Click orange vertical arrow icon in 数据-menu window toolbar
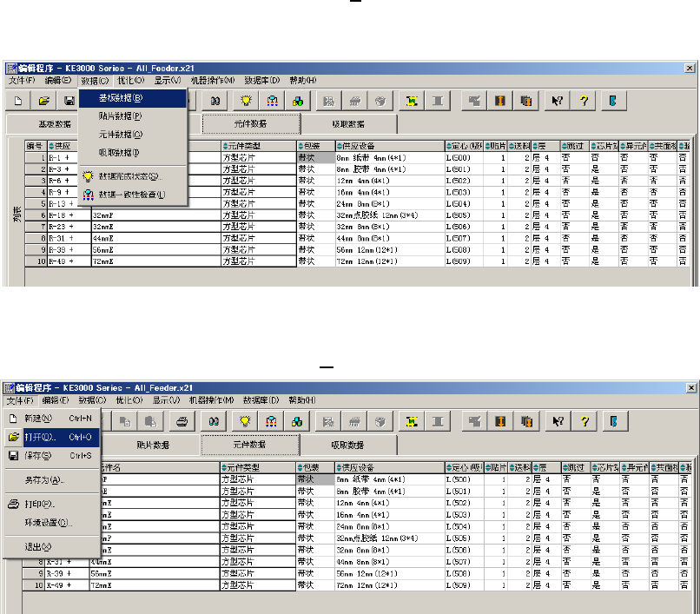Viewport: 700px width, 614px height. pyautogui.click(x=500, y=101)
